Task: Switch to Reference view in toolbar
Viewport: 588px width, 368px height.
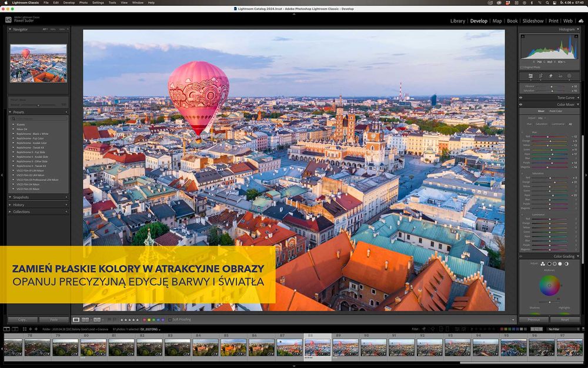Action: [85, 320]
